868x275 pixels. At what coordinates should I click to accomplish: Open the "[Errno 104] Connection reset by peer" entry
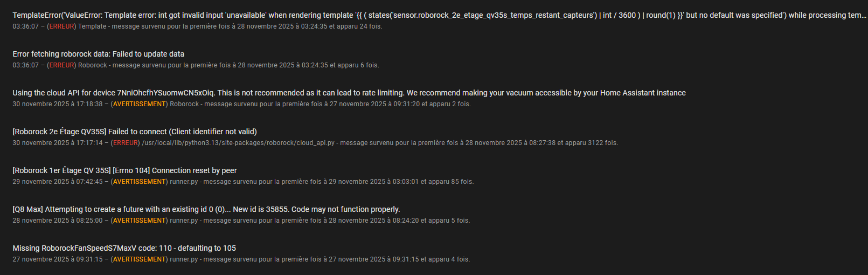[124, 170]
